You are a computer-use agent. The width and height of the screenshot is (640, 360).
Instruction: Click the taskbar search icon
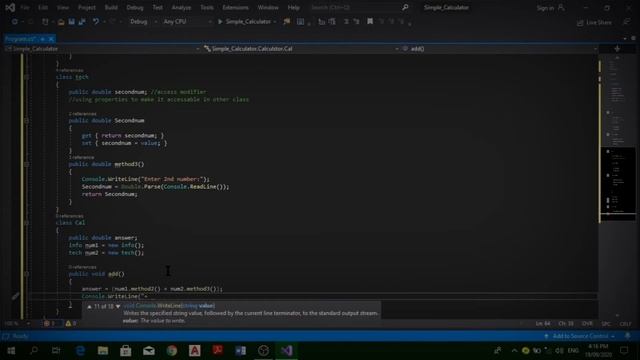pyautogui.click(x=34, y=351)
